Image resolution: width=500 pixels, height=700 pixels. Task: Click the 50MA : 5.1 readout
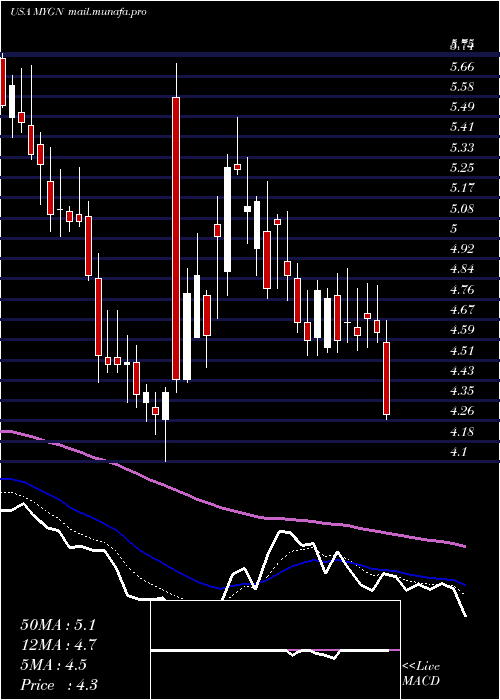pos(58,625)
